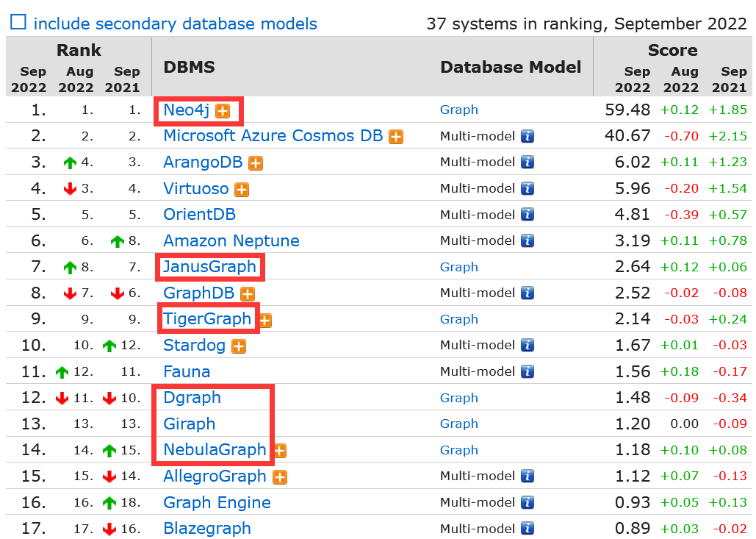Open the Dgraph system page
The height and width of the screenshot is (539, 756).
click(192, 398)
